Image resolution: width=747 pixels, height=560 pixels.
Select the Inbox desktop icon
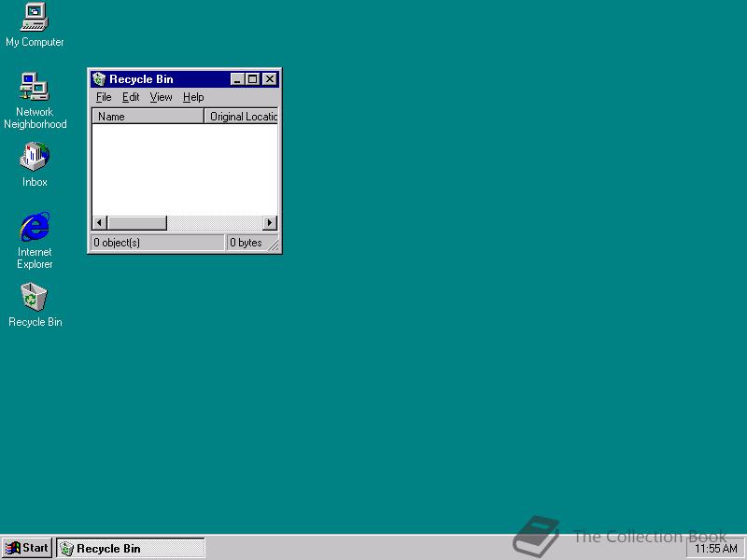(35, 164)
